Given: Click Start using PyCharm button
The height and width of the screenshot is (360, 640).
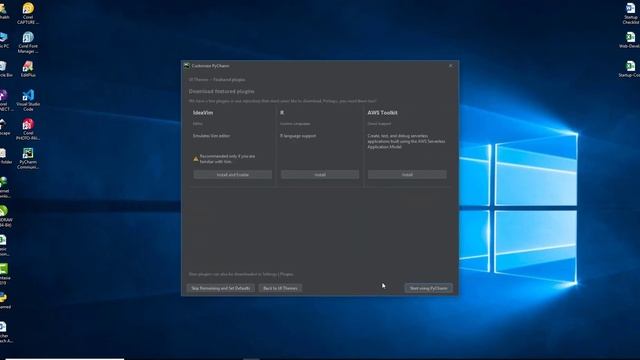Looking at the screenshot, I should (429, 288).
